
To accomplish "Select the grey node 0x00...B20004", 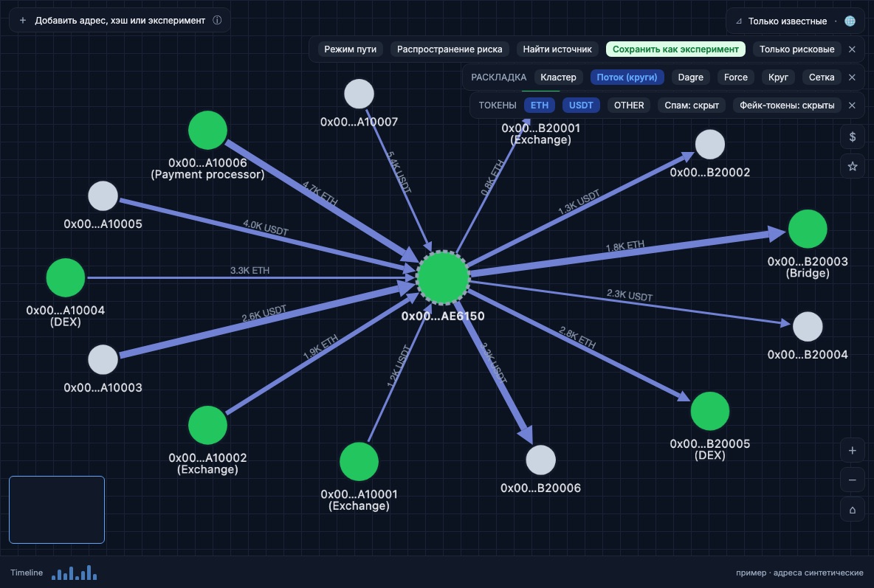I will (x=807, y=327).
